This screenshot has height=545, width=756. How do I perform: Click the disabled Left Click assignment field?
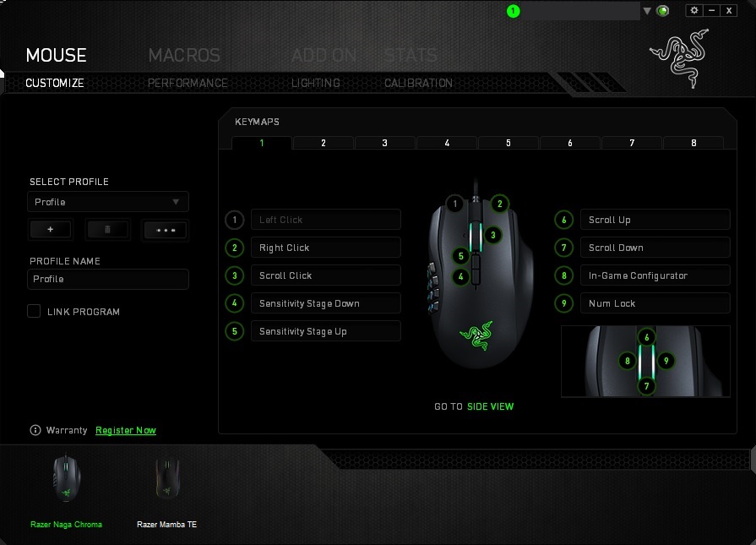(x=326, y=220)
